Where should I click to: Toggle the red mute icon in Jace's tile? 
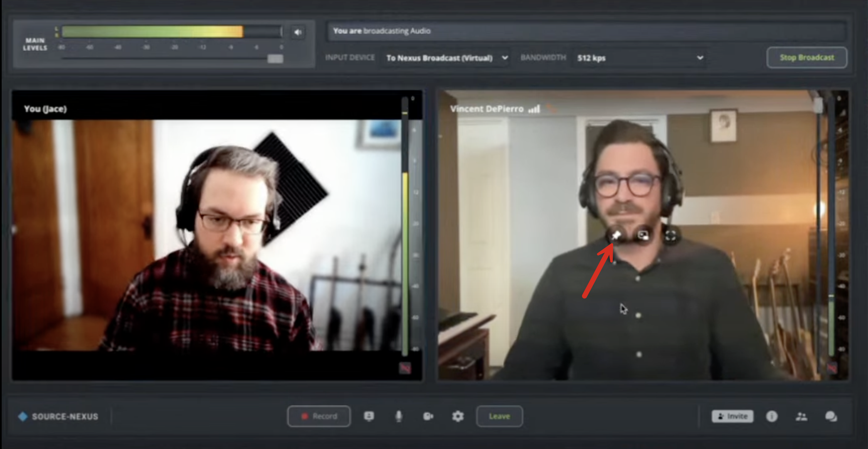click(x=405, y=368)
